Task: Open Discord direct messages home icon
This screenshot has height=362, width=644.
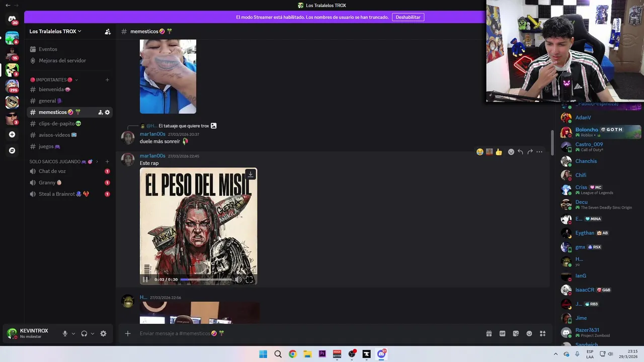Action: [12, 20]
